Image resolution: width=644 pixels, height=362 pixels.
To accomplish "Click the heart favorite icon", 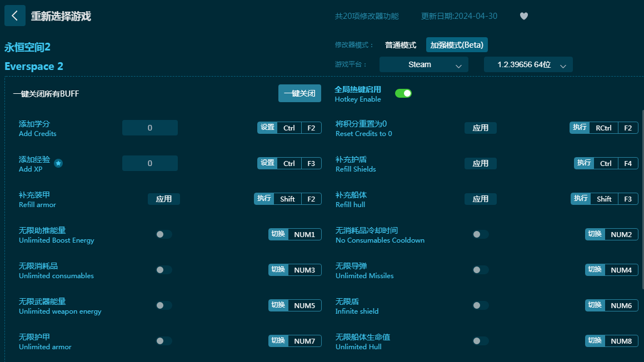I will (x=523, y=16).
